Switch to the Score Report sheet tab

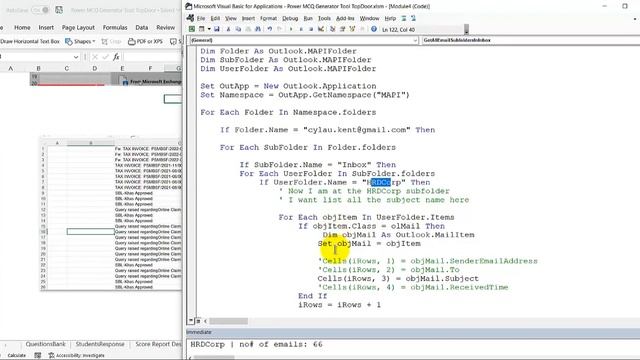pyautogui.click(x=158, y=344)
